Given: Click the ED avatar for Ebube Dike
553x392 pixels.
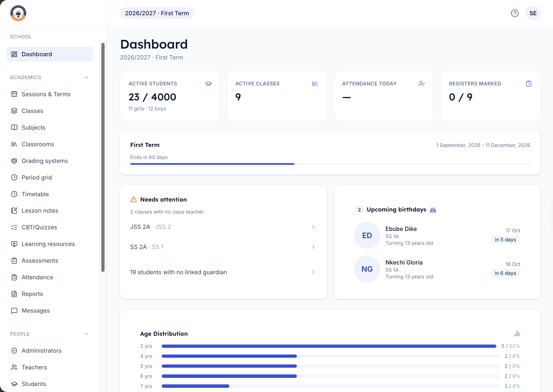Looking at the screenshot, I should pos(367,235).
